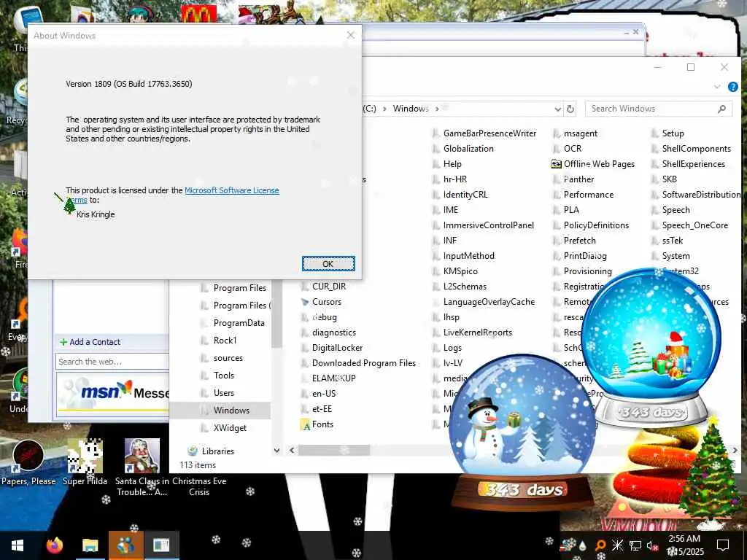Click OK in About Windows dialog

point(328,264)
